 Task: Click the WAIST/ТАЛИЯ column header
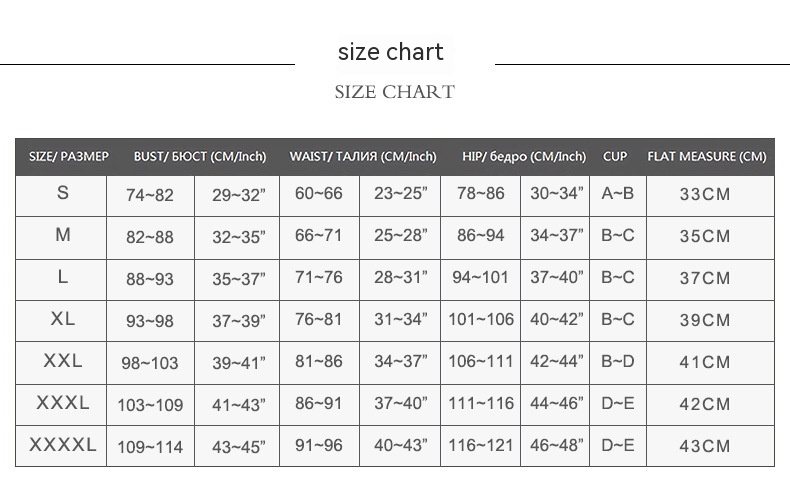363,157
